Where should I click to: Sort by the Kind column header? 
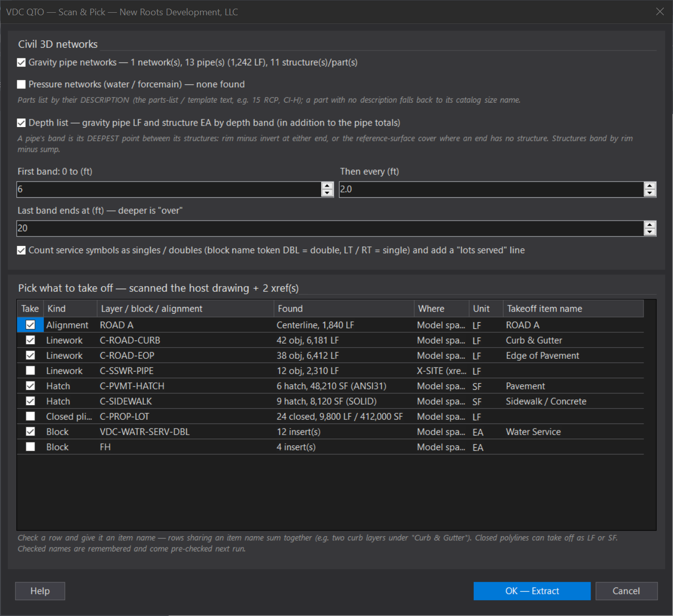pos(70,309)
